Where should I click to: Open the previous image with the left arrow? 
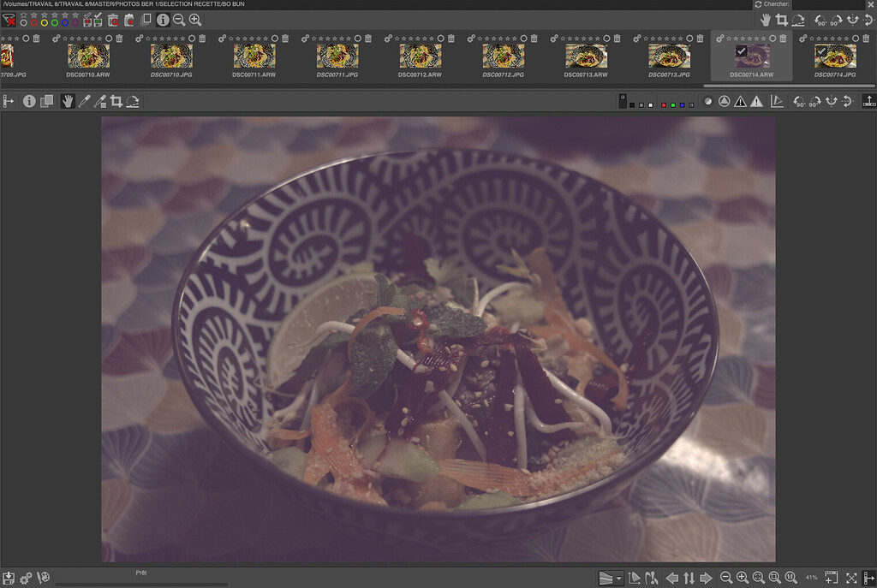[x=672, y=578]
